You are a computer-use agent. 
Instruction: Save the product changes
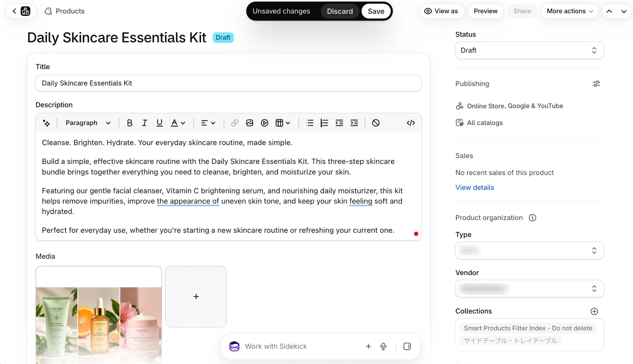376,11
